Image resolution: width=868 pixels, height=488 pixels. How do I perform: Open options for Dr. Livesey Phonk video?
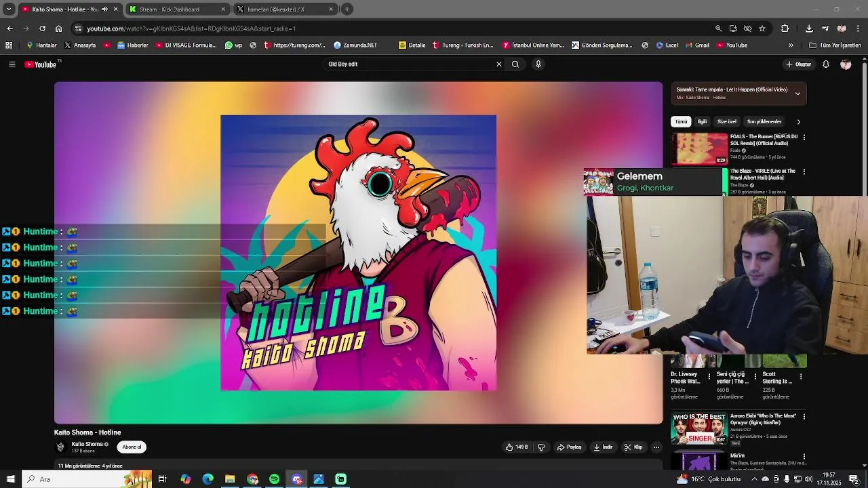[709, 376]
